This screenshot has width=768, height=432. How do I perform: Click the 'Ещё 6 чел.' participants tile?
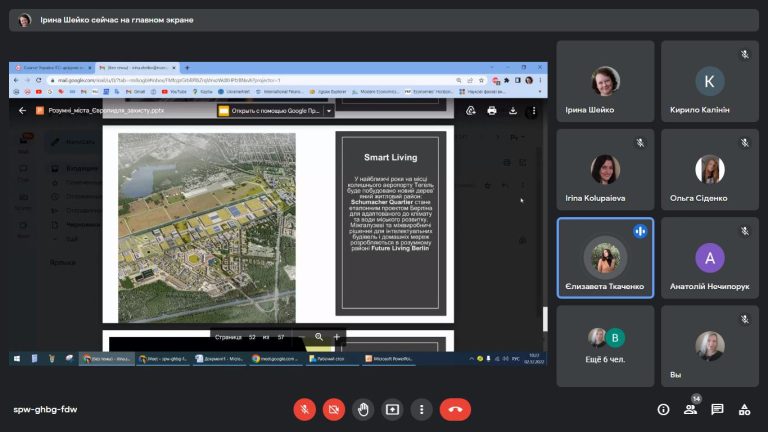(x=605, y=346)
